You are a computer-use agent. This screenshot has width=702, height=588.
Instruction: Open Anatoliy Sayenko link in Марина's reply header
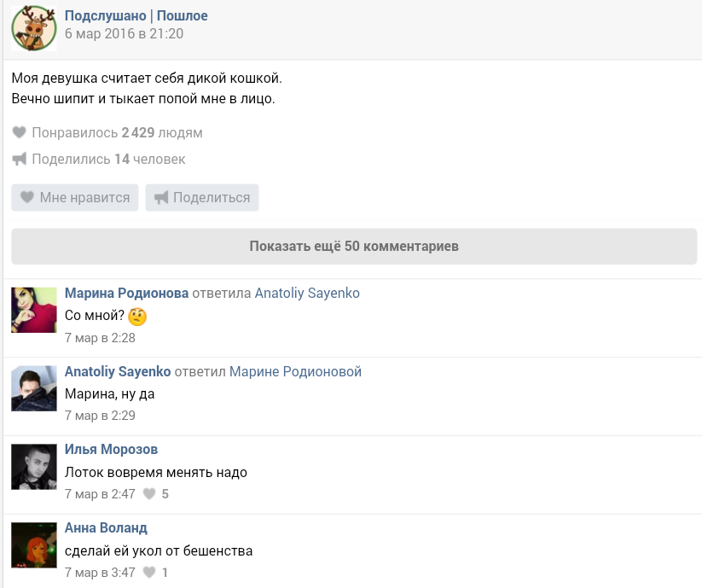click(x=307, y=293)
